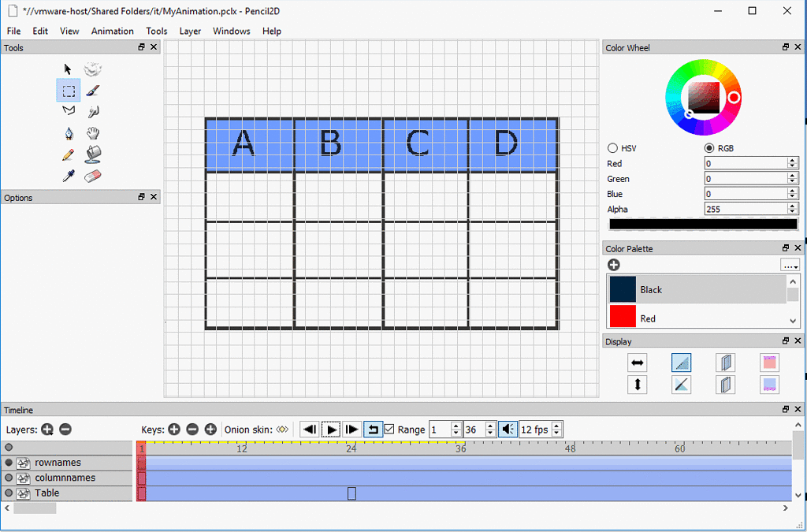Open the File menu

point(14,31)
